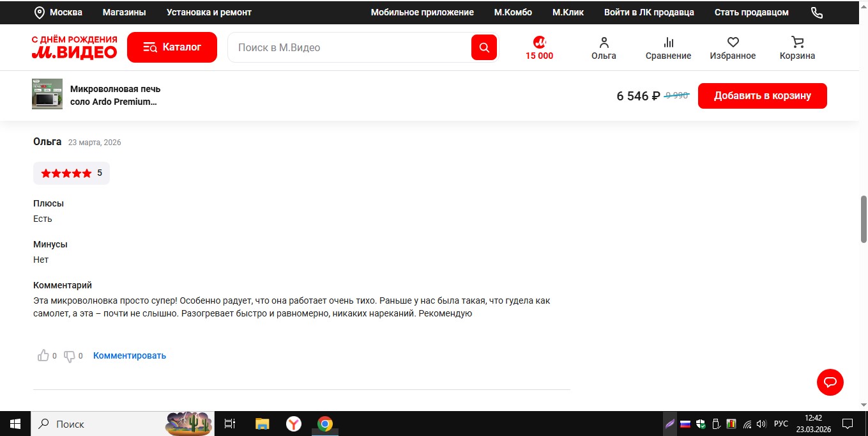Viewport: 868px width, 436px height.
Task: Open the volume speaker tray icon
Action: (x=761, y=424)
